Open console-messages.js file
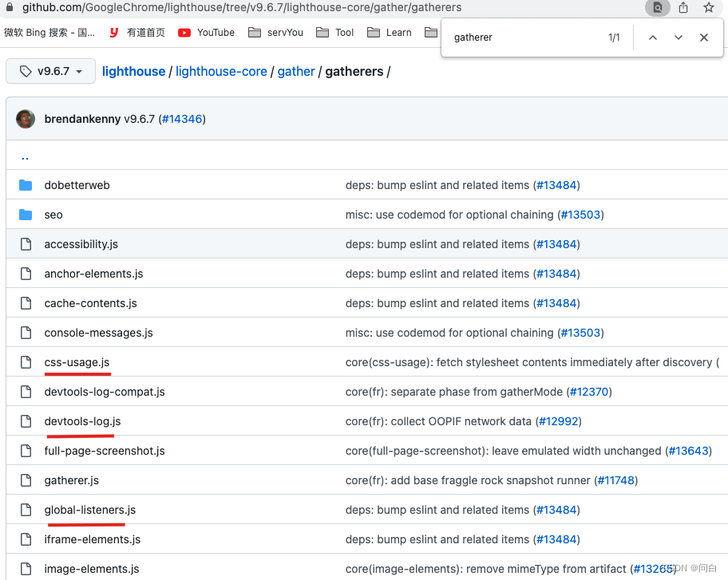This screenshot has width=728, height=580. 98,333
